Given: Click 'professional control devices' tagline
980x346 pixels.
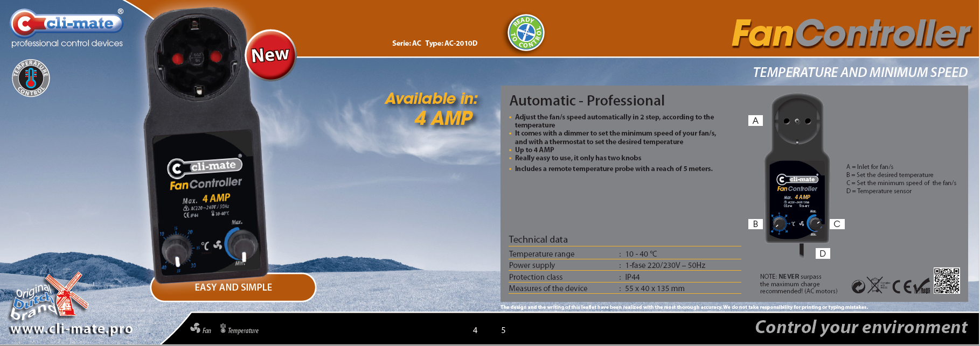Looking at the screenshot, I should (67, 44).
